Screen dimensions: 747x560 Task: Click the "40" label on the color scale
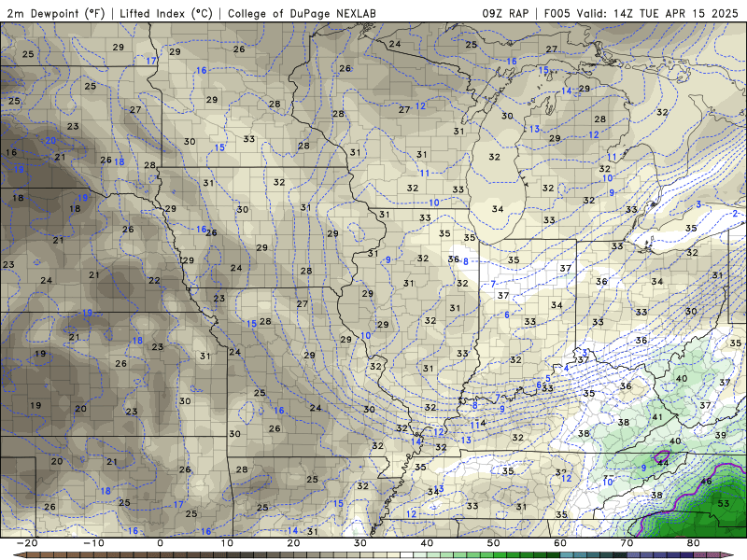pyautogui.click(x=427, y=543)
